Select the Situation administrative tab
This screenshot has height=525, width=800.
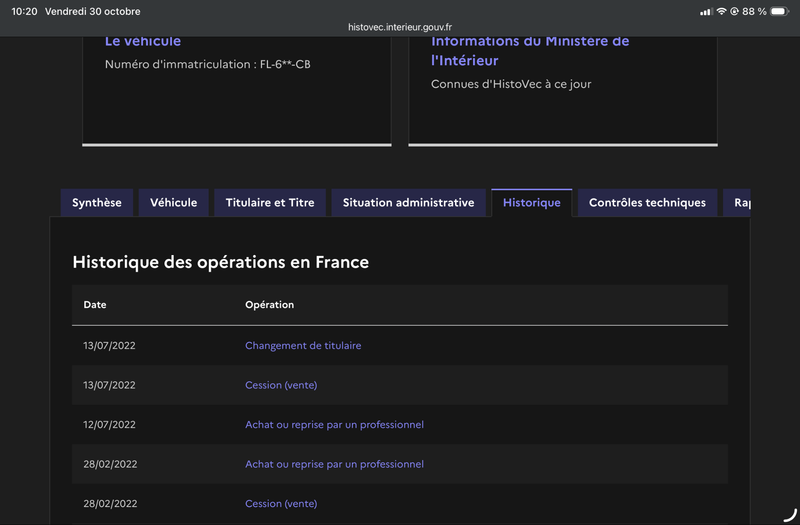408,203
